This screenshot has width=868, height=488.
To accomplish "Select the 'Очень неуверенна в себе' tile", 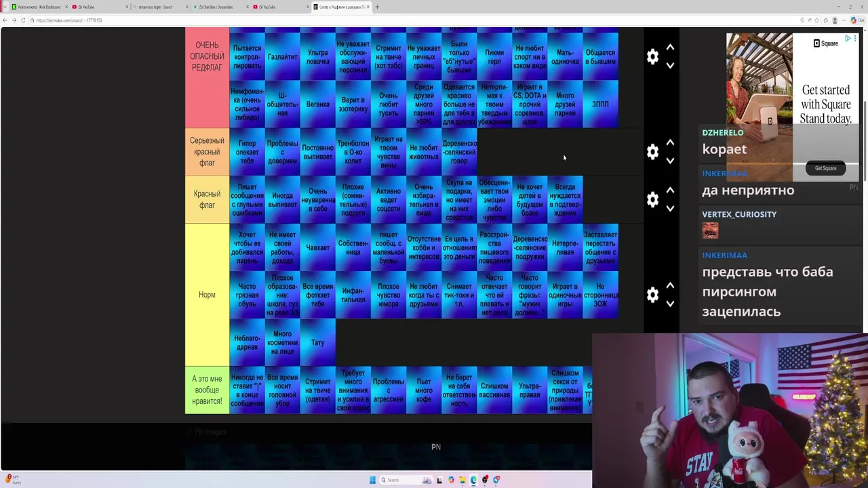I will (317, 199).
